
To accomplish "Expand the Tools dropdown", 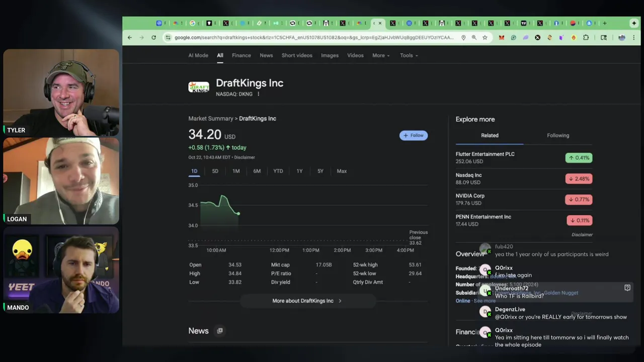I will pos(409,55).
